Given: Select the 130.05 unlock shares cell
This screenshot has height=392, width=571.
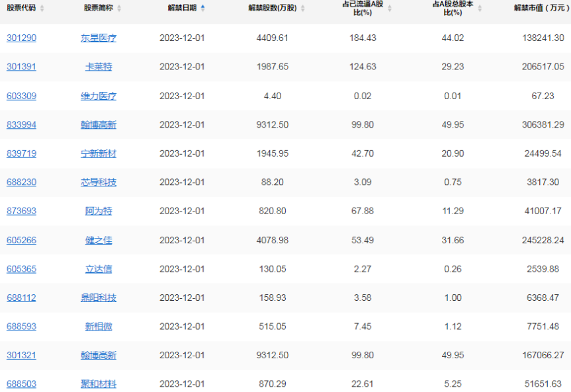Looking at the screenshot, I should [x=273, y=269].
